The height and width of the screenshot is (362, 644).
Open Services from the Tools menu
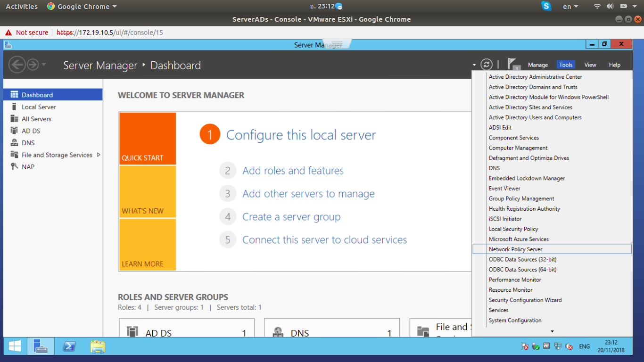(x=552, y=310)
